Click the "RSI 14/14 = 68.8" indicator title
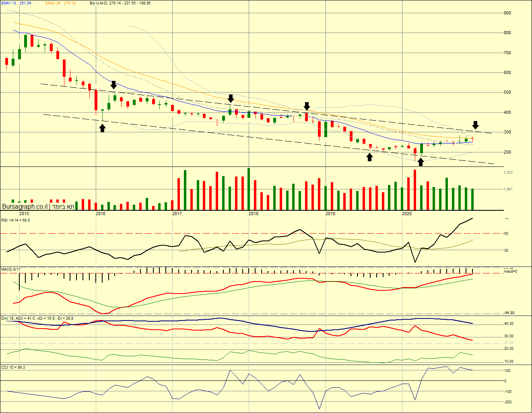This screenshot has width=532, height=413. point(16,220)
